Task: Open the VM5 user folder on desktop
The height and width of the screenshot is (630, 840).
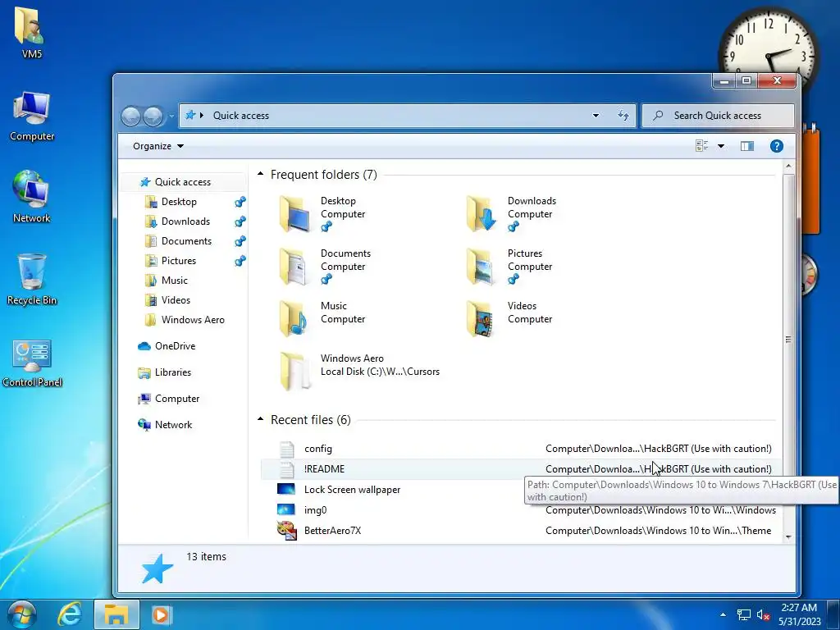Action: pos(31,31)
